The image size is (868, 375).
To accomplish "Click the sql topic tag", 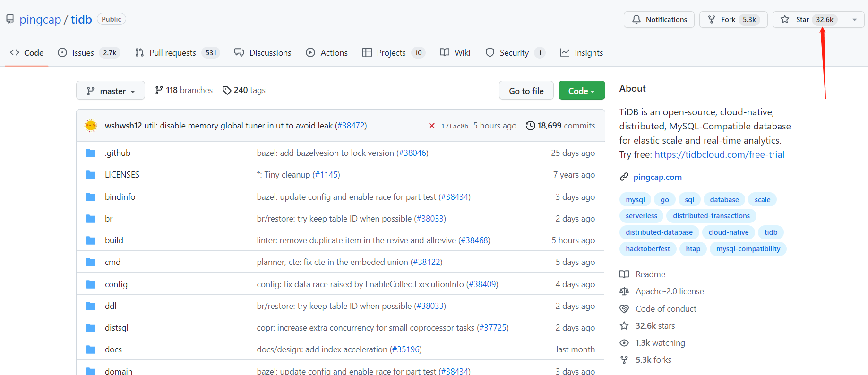I will 689,200.
